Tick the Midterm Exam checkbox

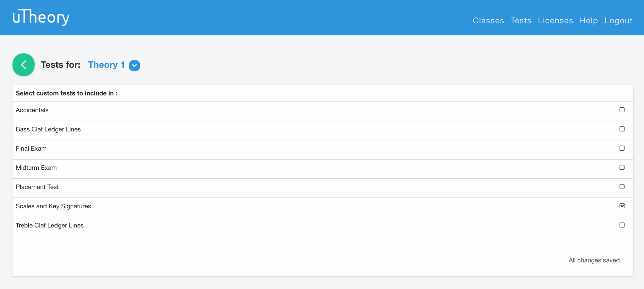click(x=622, y=167)
